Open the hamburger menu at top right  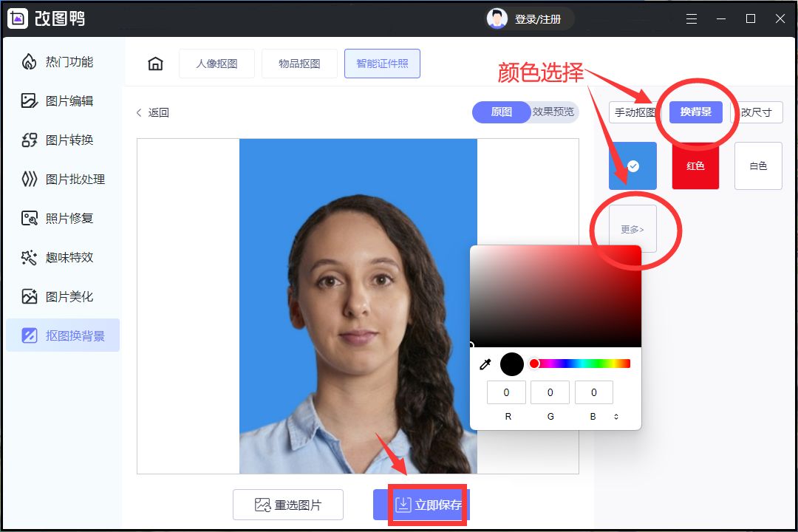point(692,18)
